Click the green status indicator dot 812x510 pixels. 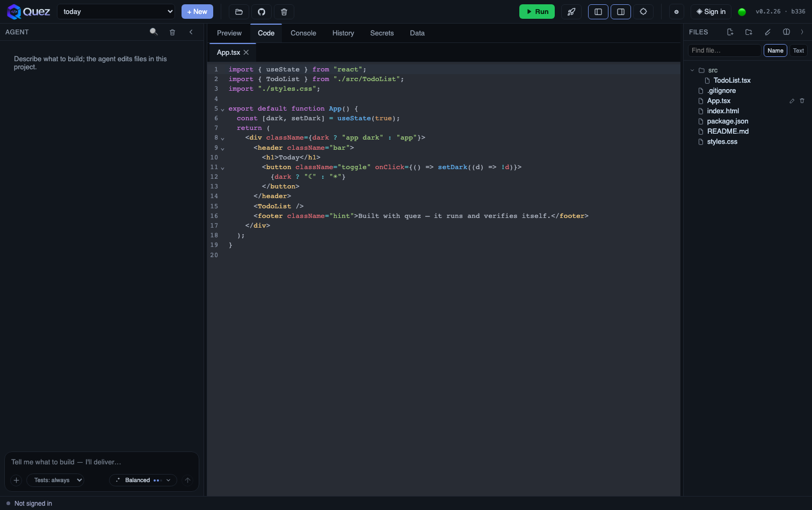coord(742,12)
